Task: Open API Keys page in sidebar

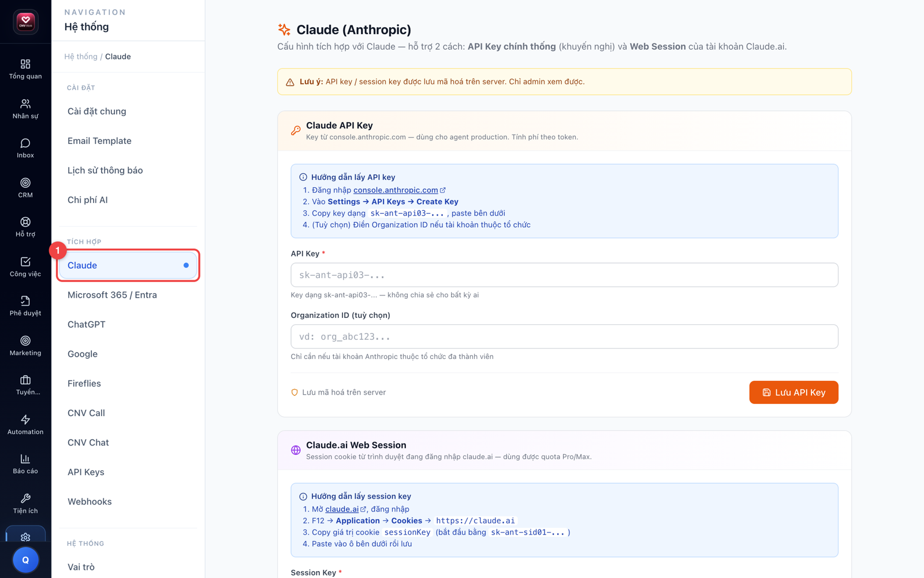Action: tap(128, 472)
